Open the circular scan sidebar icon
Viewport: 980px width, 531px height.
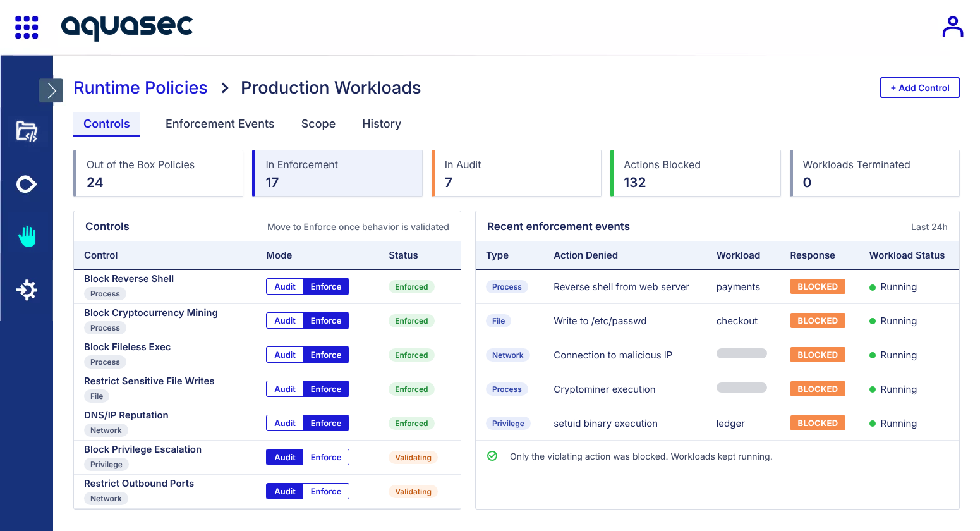pyautogui.click(x=27, y=185)
